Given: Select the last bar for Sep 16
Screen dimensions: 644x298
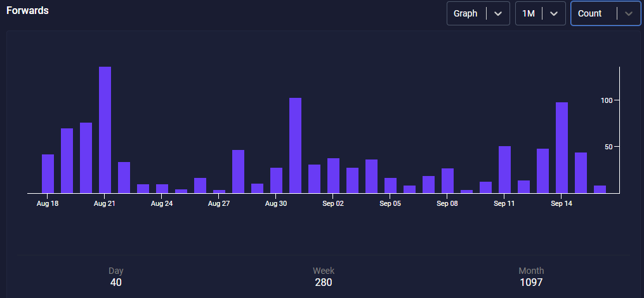Looking at the screenshot, I should [x=600, y=189].
